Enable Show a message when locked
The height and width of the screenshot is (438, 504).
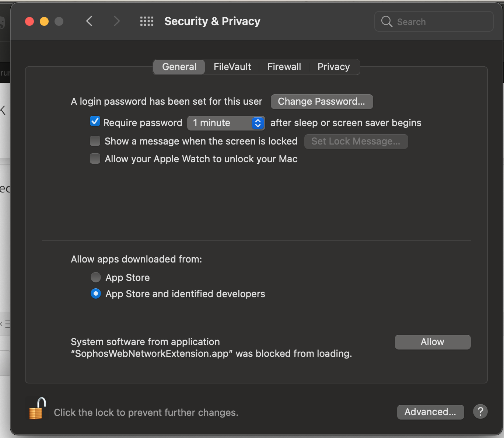(x=95, y=141)
